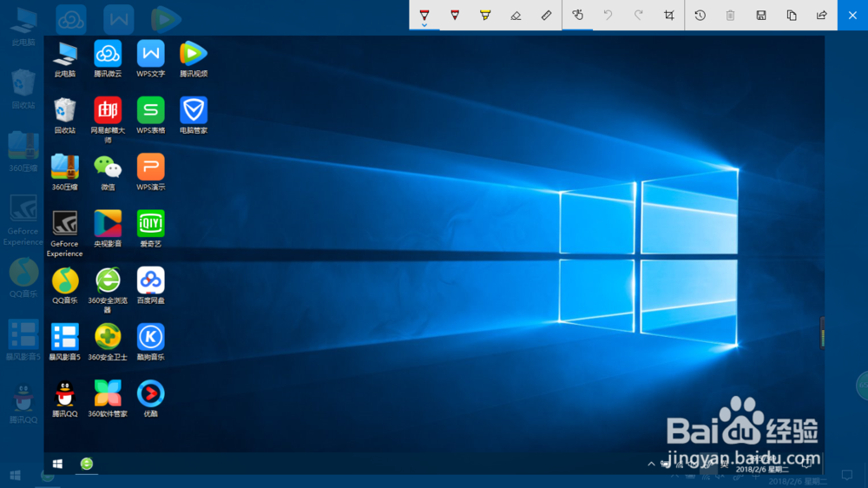This screenshot has height=488, width=868.
Task: Select the pencil tool
Action: (x=455, y=15)
